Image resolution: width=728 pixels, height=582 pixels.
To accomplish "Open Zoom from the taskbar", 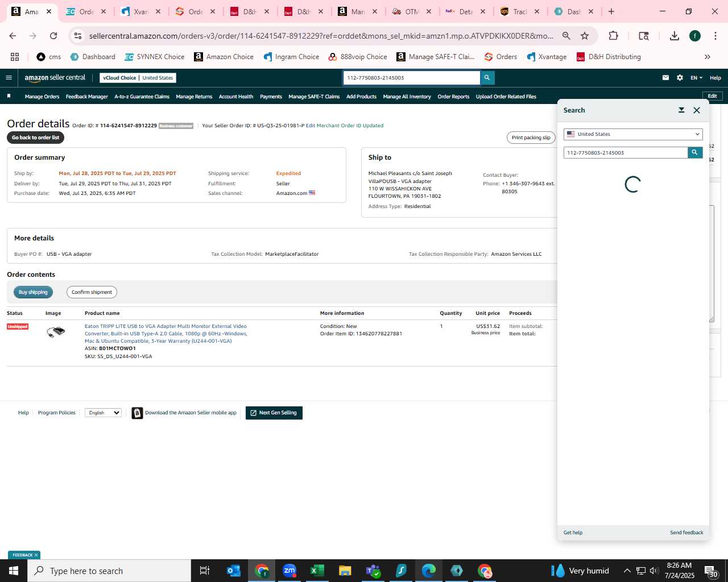I will click(289, 571).
